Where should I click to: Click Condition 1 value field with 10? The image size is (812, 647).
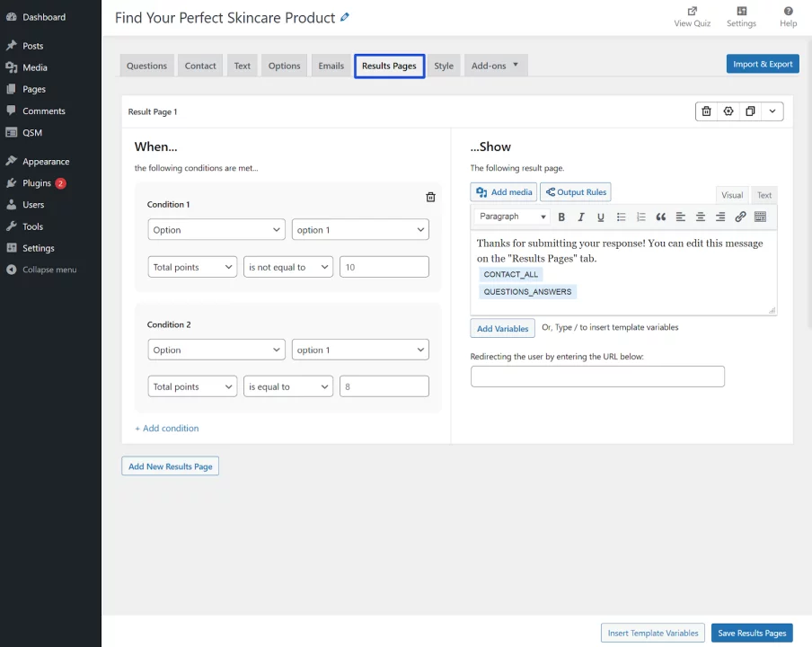click(x=384, y=267)
